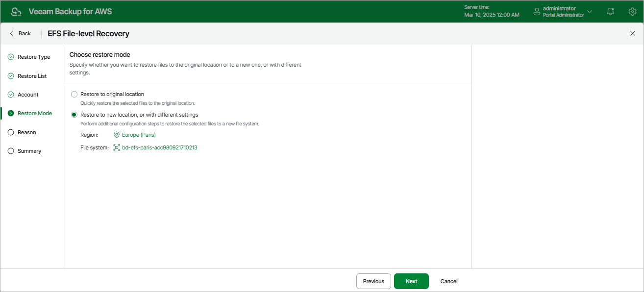This screenshot has height=292, width=644.
Task: Cancel the recovery wizard
Action: coord(449,281)
